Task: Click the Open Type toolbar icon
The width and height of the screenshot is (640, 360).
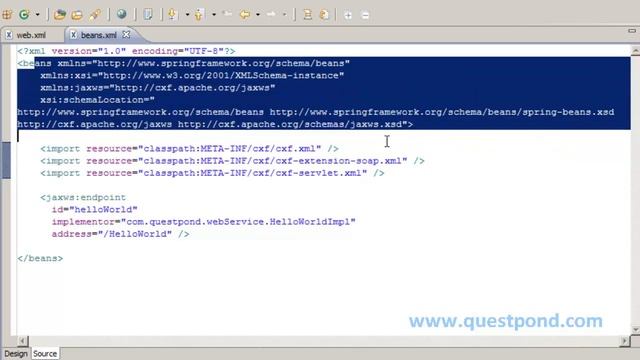Action: pyautogui.click(x=60, y=15)
